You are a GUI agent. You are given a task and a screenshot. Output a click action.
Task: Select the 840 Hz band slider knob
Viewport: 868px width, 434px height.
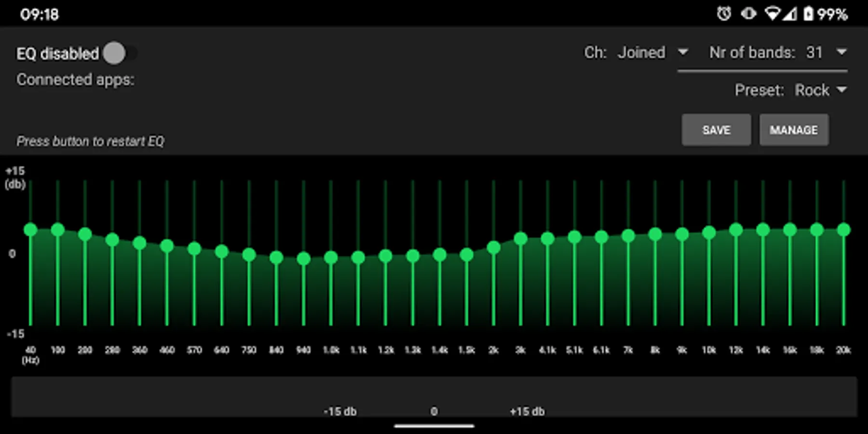(276, 258)
